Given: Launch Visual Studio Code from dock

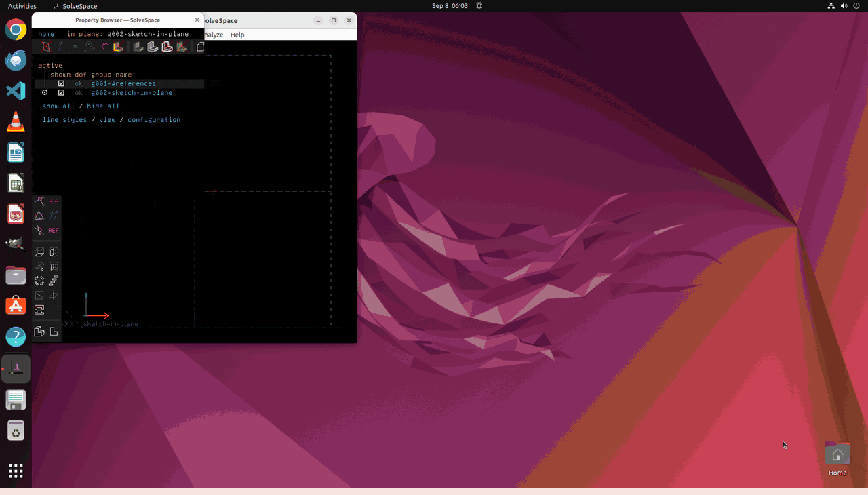Looking at the screenshot, I should pos(16,92).
